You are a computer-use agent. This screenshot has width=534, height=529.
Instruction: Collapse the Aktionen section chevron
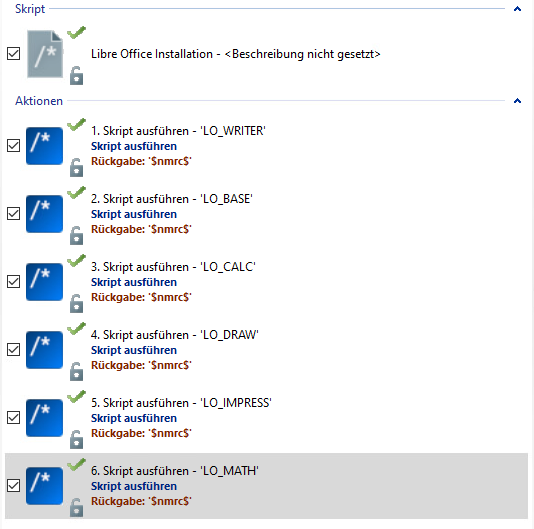point(517,100)
